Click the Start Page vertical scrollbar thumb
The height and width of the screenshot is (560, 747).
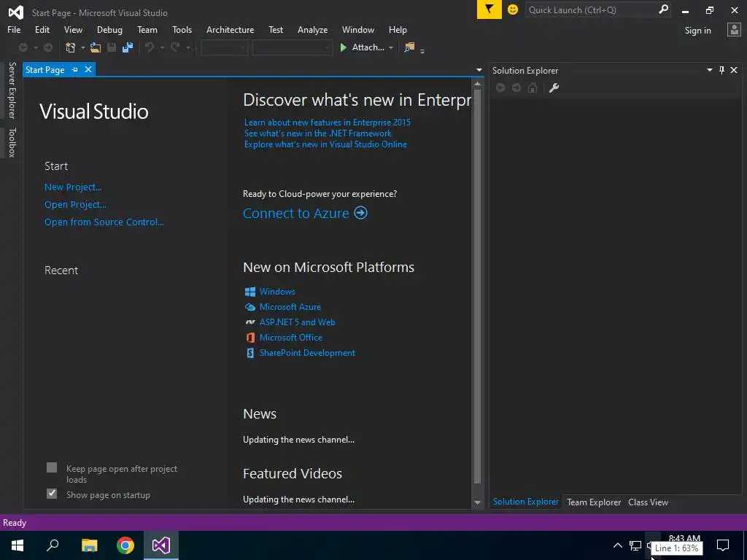(x=477, y=286)
